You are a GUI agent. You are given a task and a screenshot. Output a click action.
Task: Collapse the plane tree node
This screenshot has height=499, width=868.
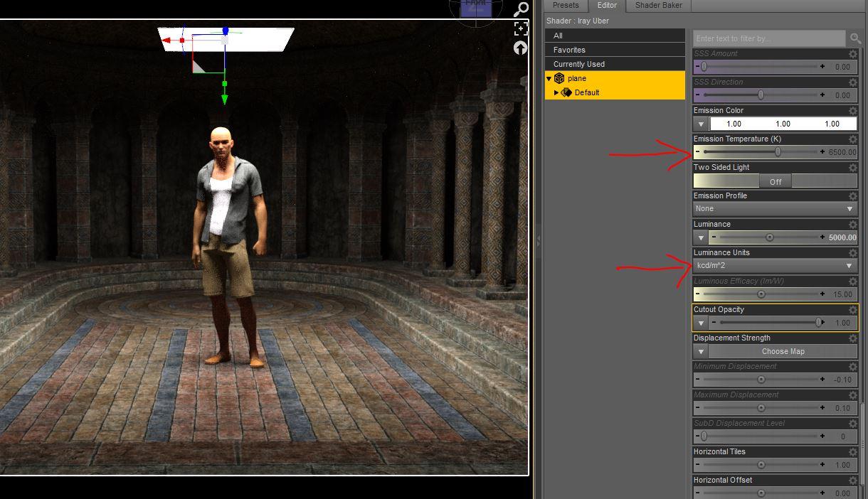point(549,78)
